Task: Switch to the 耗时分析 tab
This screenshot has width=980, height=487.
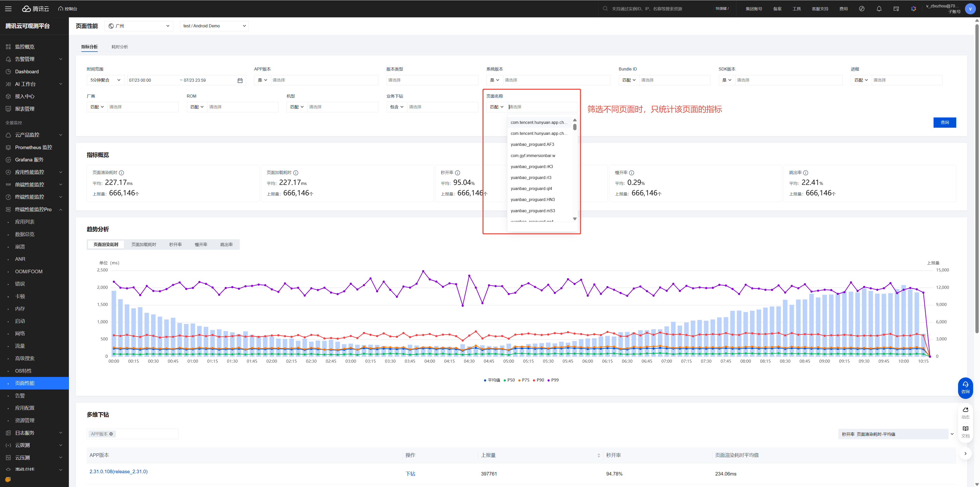Action: pyautogui.click(x=119, y=47)
